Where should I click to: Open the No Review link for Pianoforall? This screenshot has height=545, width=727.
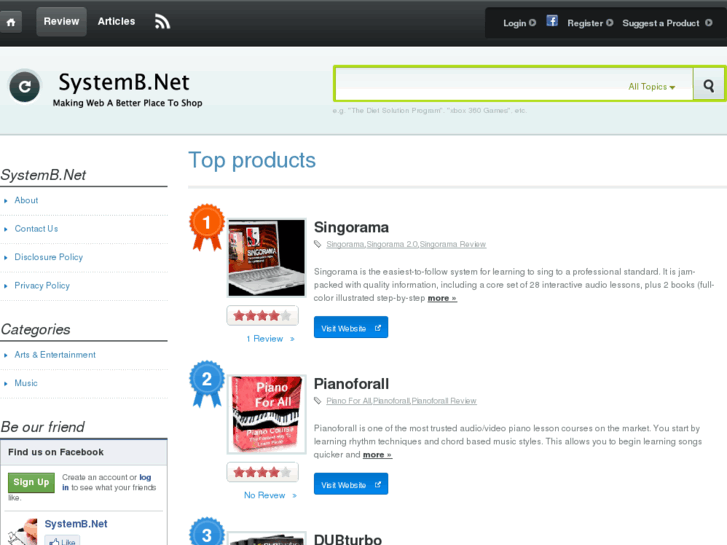pyautogui.click(x=270, y=495)
